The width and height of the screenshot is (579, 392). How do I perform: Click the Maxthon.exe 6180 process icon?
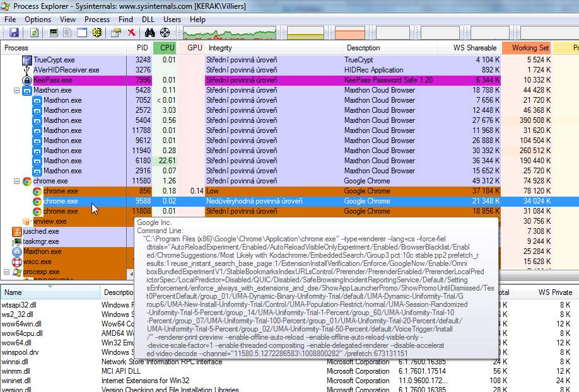pyautogui.click(x=37, y=161)
